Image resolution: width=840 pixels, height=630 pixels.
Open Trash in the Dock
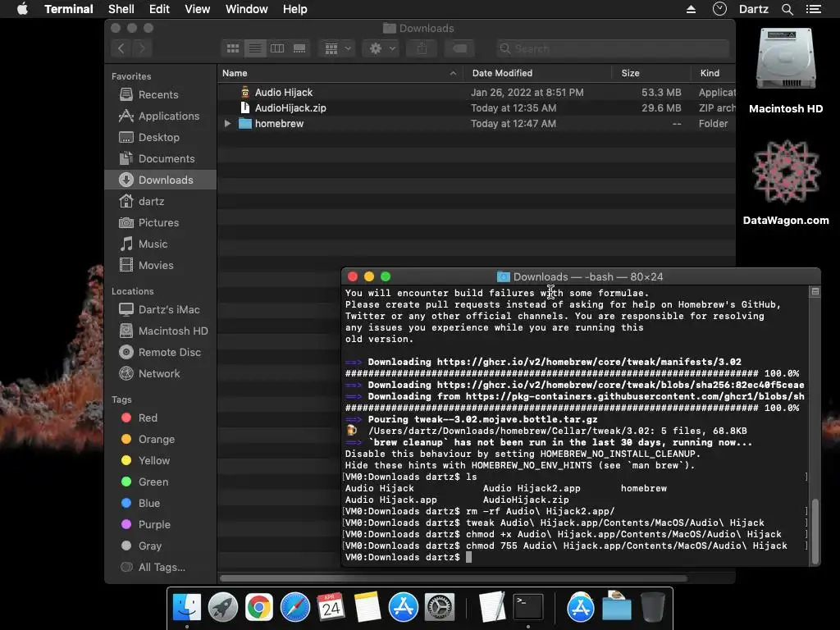652,608
